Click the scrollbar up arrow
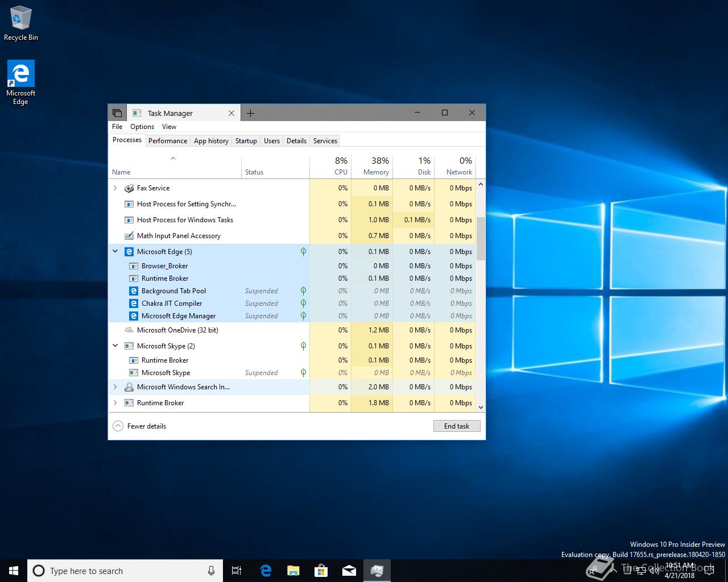 pyautogui.click(x=481, y=184)
